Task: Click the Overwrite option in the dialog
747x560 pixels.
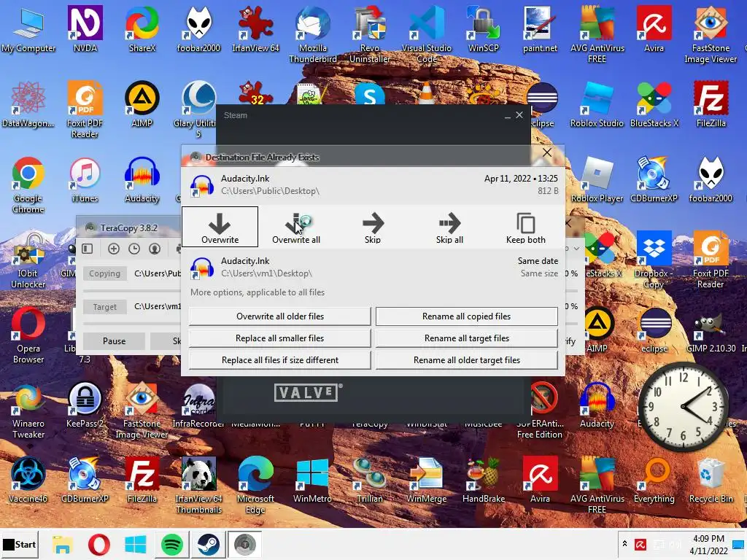Action: tap(220, 227)
